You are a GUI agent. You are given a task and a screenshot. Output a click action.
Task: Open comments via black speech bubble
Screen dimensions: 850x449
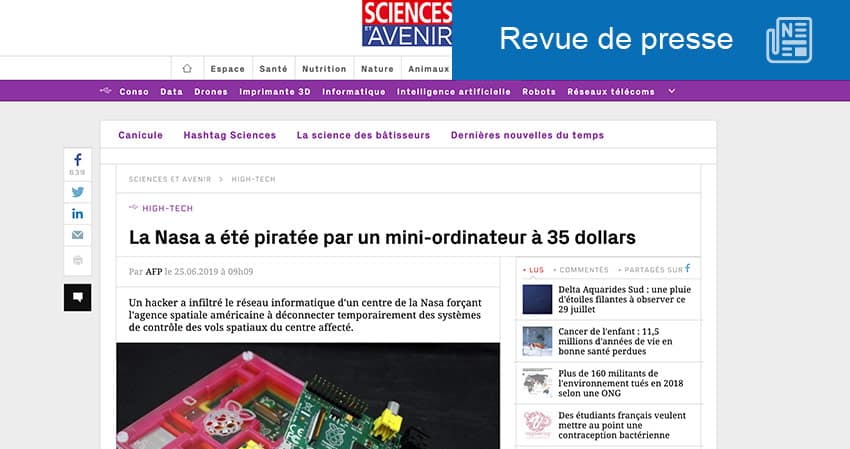click(x=78, y=297)
